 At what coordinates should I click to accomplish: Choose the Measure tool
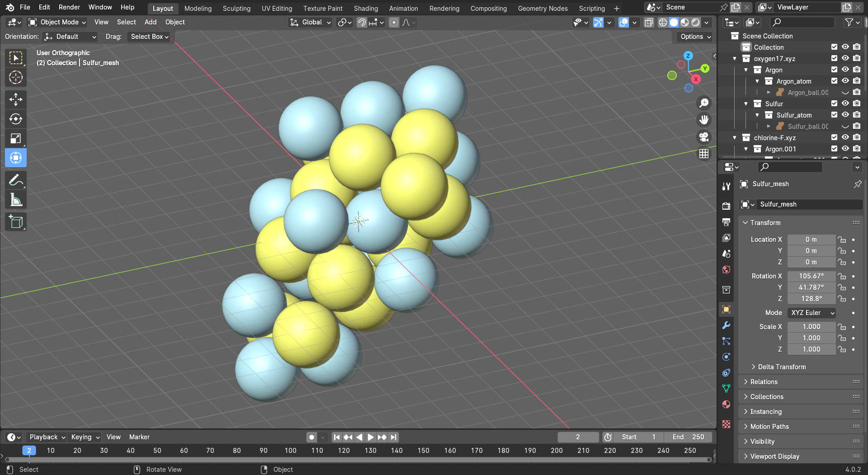click(16, 200)
